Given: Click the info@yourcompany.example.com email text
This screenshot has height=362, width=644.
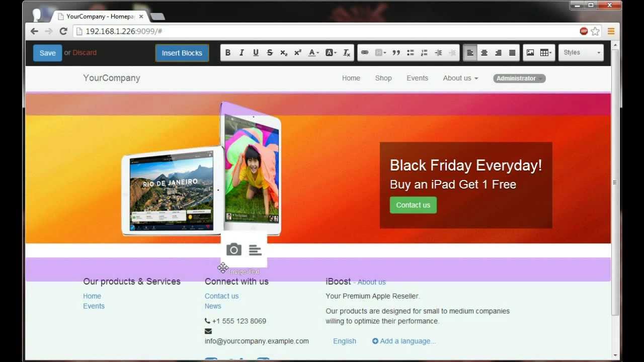Looking at the screenshot, I should point(257,341).
